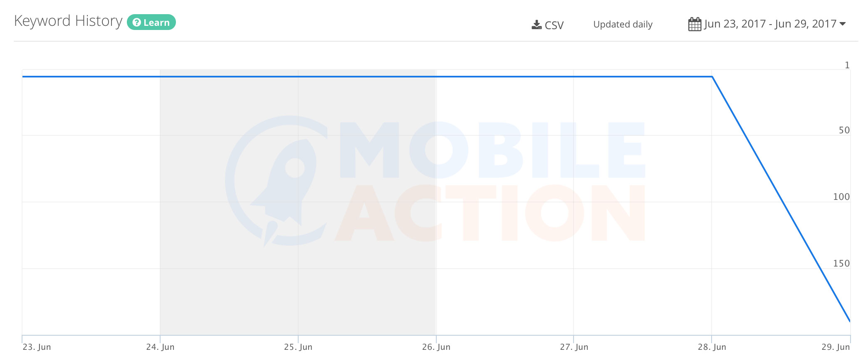Image resolution: width=868 pixels, height=364 pixels.
Task: Click the question mark in Learn badge
Action: coord(136,22)
